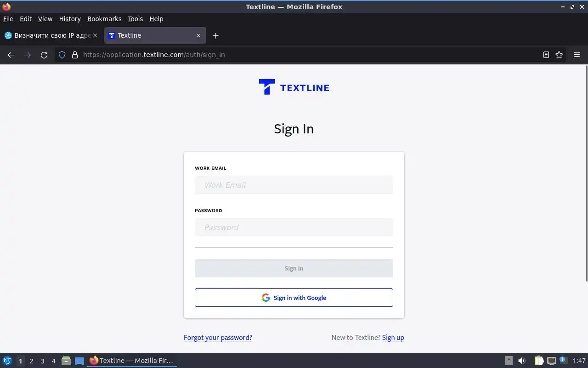The image size is (588, 368).
Task: Click the page vertical scrollbar
Action: coord(586,173)
